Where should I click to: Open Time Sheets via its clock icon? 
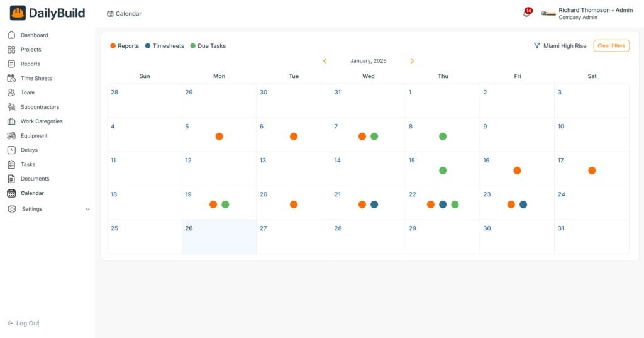(x=11, y=79)
